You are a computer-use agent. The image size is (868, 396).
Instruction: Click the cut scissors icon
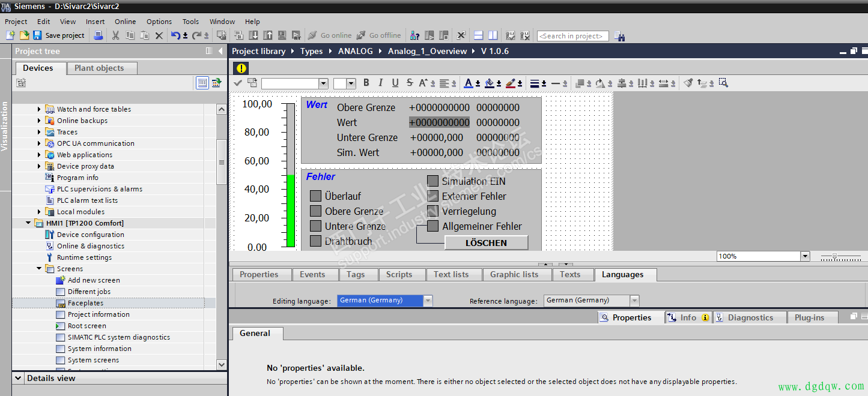point(117,35)
